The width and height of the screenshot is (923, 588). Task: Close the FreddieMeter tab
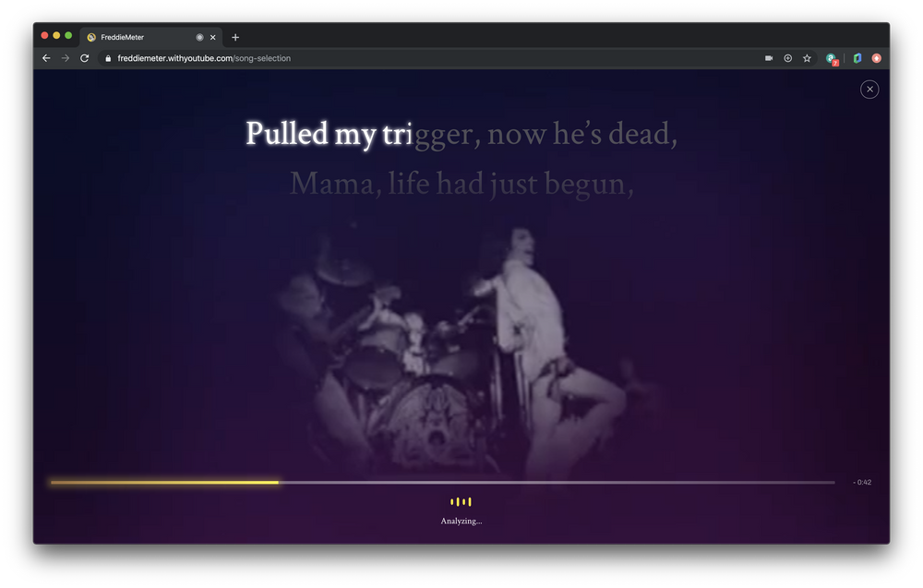tap(213, 37)
